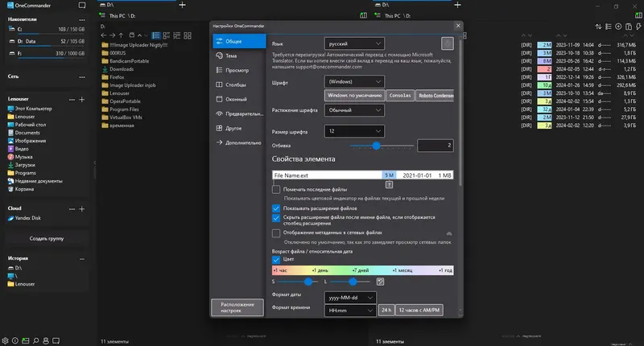Go up one folder with up arrow
644x346 pixels.
pos(122,35)
